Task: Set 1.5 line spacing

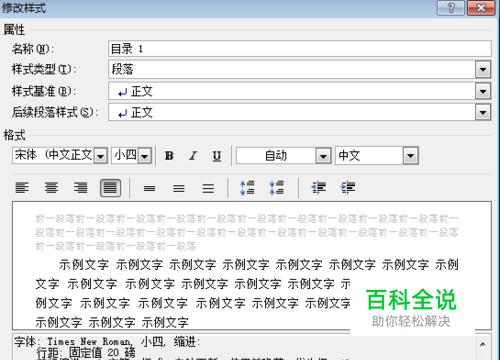Action: coord(179,188)
